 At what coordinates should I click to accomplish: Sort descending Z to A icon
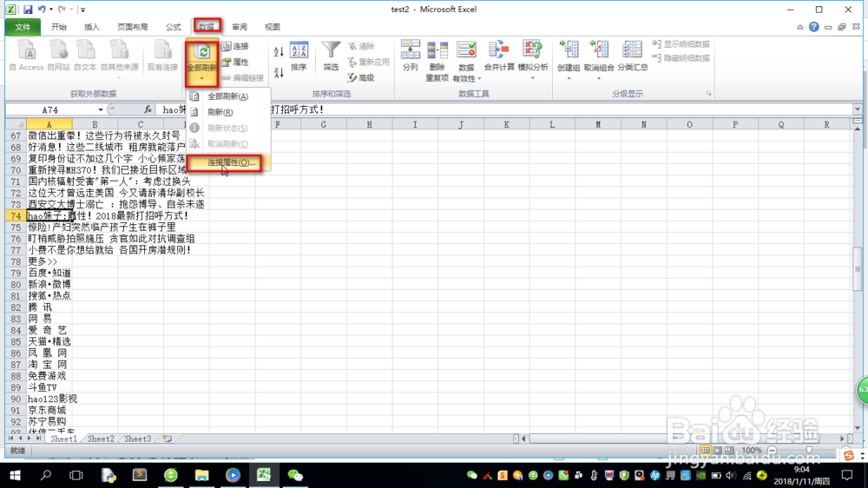(x=279, y=72)
